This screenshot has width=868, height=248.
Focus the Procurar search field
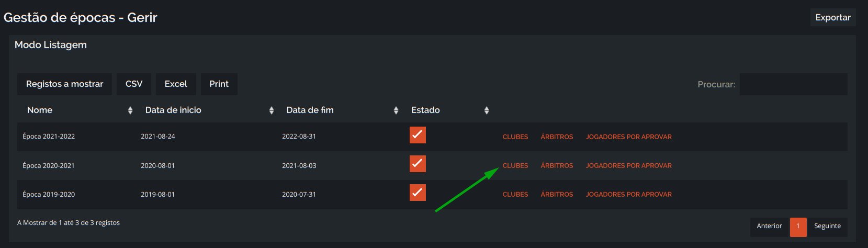[794, 84]
